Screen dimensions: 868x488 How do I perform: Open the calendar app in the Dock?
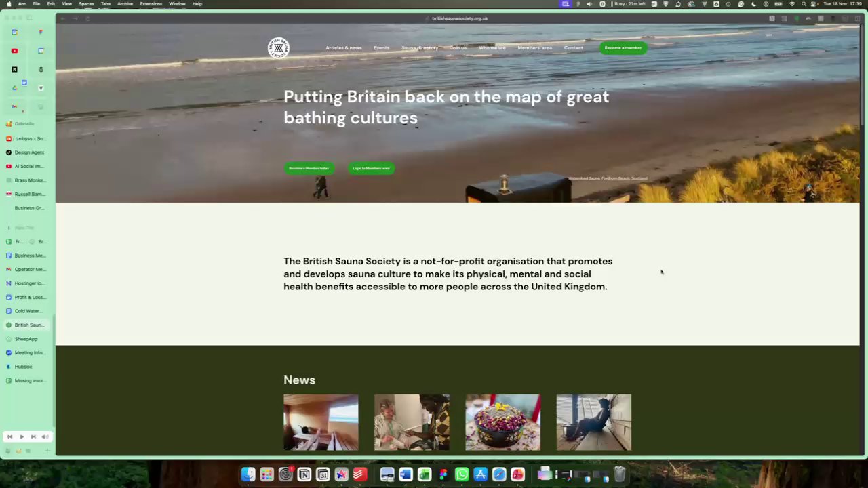point(323,475)
